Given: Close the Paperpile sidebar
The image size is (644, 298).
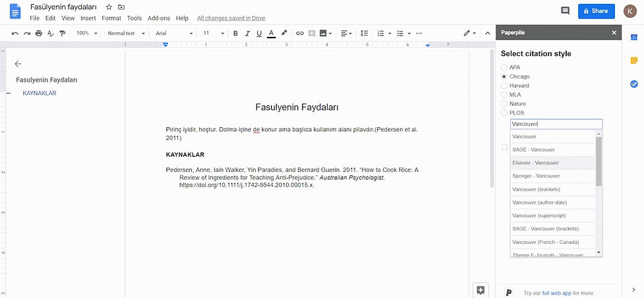Looking at the screenshot, I should pyautogui.click(x=614, y=33).
